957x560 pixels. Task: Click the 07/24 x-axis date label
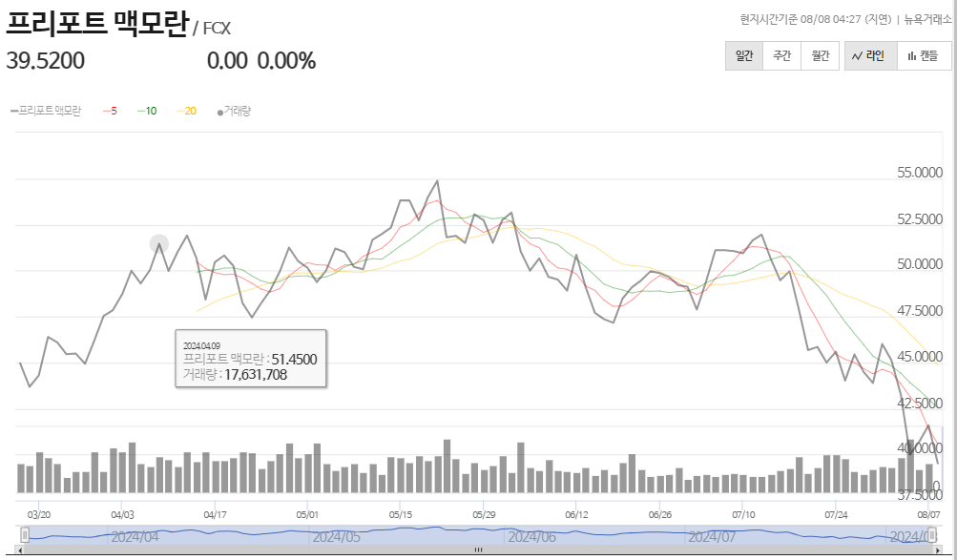(x=836, y=515)
